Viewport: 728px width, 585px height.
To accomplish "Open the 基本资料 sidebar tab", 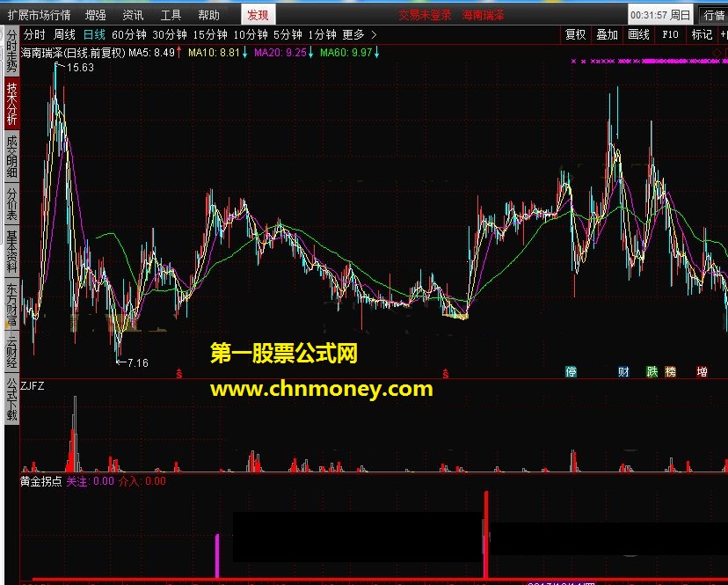I will (11, 252).
